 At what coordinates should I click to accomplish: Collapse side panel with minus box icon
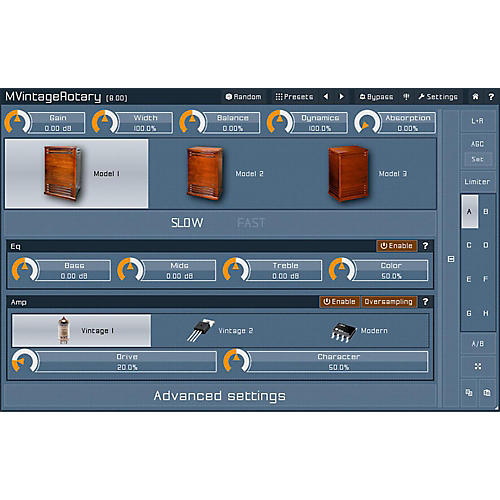(x=451, y=259)
